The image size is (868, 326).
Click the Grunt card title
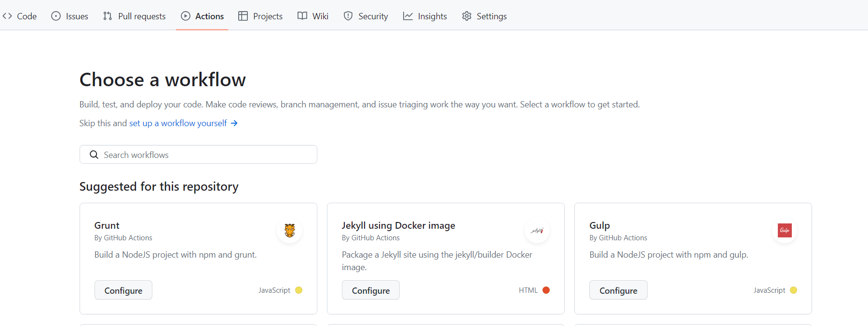coord(107,225)
